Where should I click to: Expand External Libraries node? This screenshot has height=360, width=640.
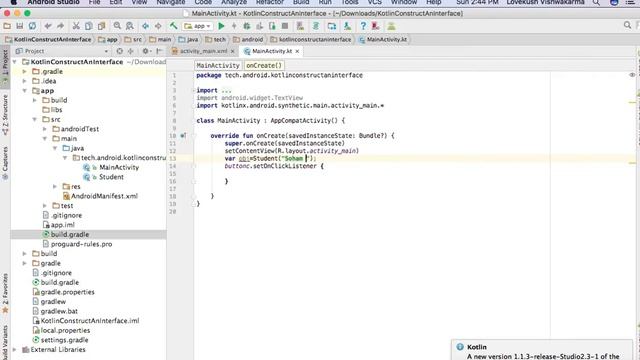[15, 349]
